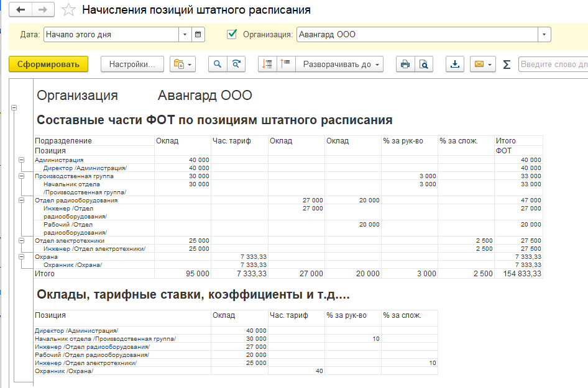The image size is (588, 388).
Task: Click the Сформировать button
Action: pyautogui.click(x=48, y=64)
